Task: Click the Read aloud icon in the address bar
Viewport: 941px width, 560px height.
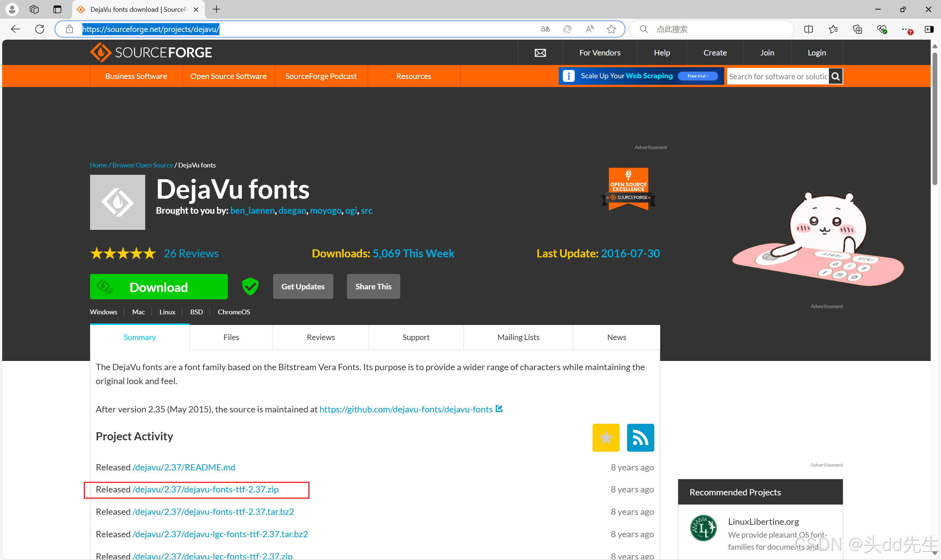Action: [x=589, y=29]
